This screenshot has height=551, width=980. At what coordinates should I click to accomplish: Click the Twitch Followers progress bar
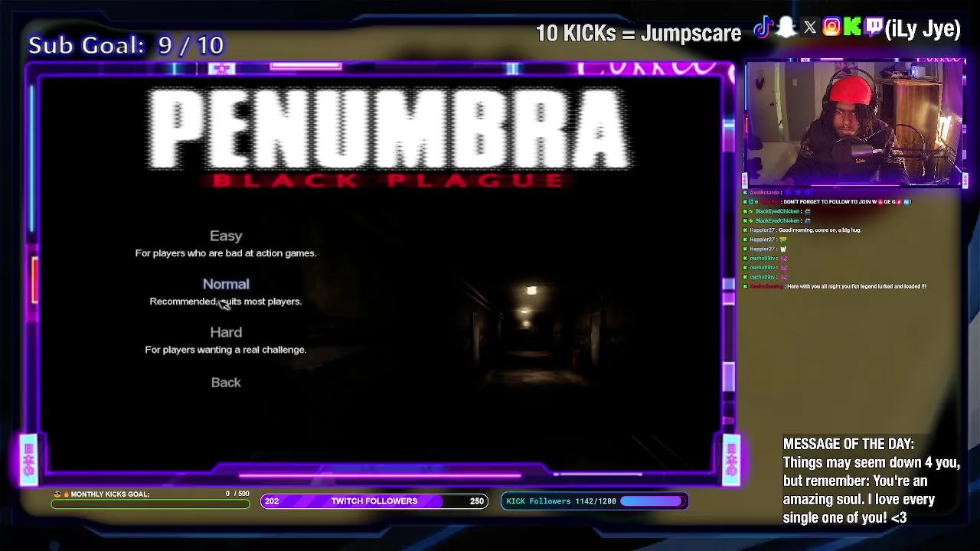(x=374, y=501)
